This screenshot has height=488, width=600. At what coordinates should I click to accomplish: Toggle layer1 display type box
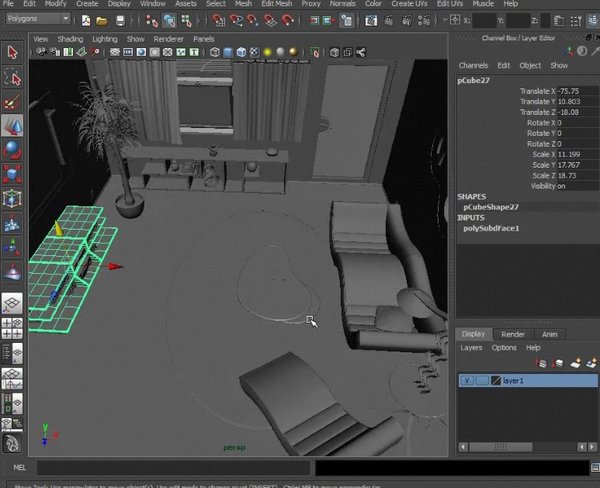[x=482, y=380]
